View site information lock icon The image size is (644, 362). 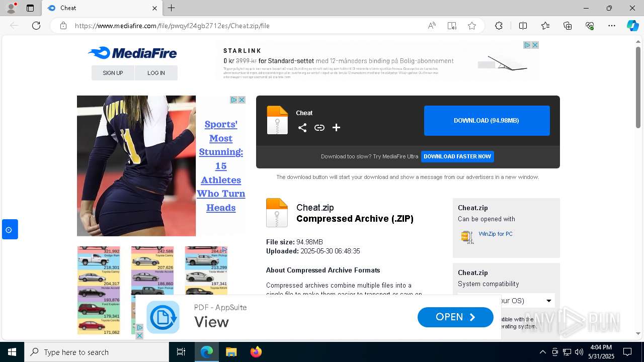63,26
